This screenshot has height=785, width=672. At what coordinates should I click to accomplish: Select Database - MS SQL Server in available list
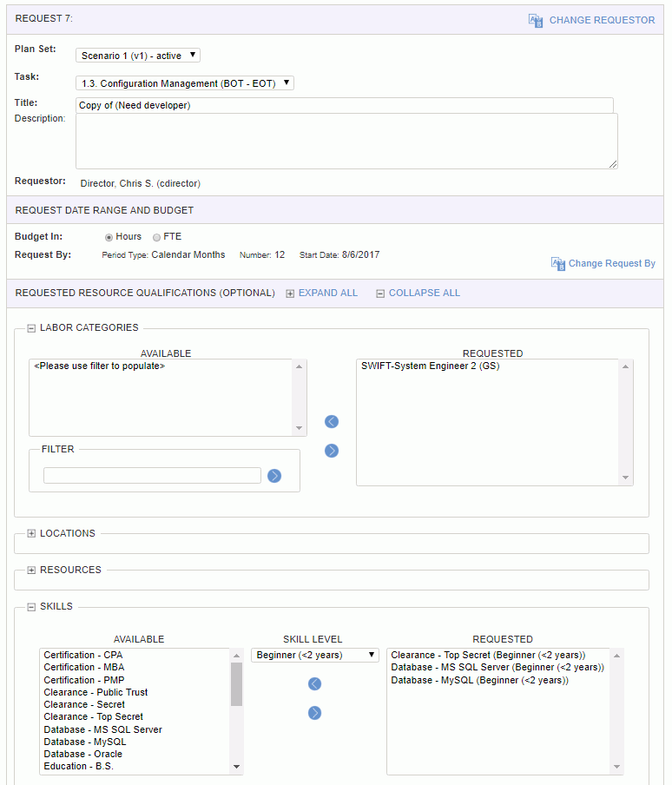click(x=102, y=729)
